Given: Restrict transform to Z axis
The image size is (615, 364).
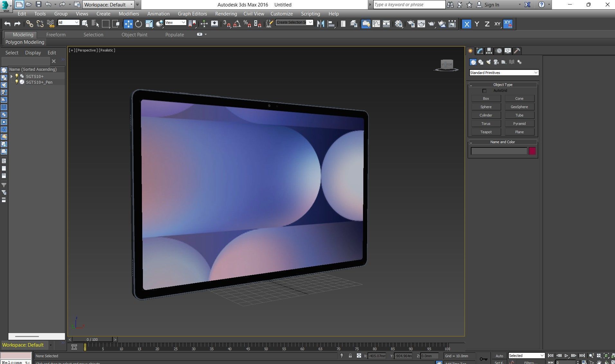Looking at the screenshot, I should coord(487,24).
